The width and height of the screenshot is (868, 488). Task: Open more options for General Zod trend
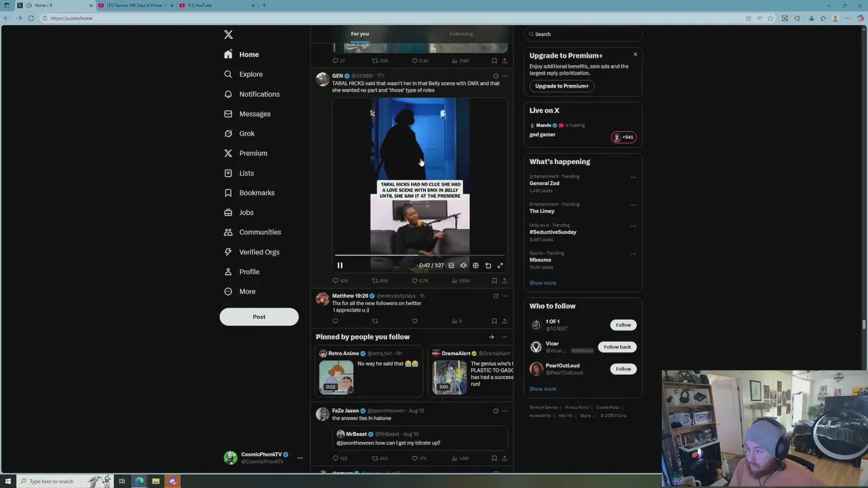coord(633,178)
